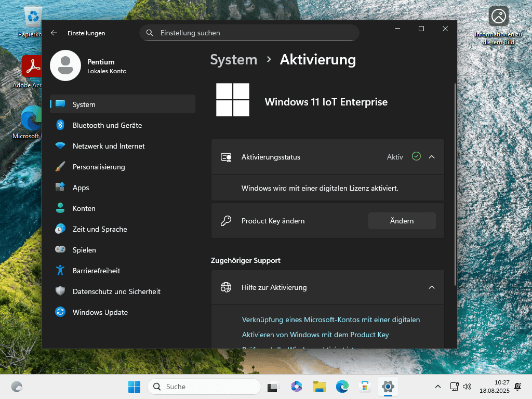Click the back arrow in Einstellungen
Image resolution: width=532 pixels, height=399 pixels.
[54, 33]
